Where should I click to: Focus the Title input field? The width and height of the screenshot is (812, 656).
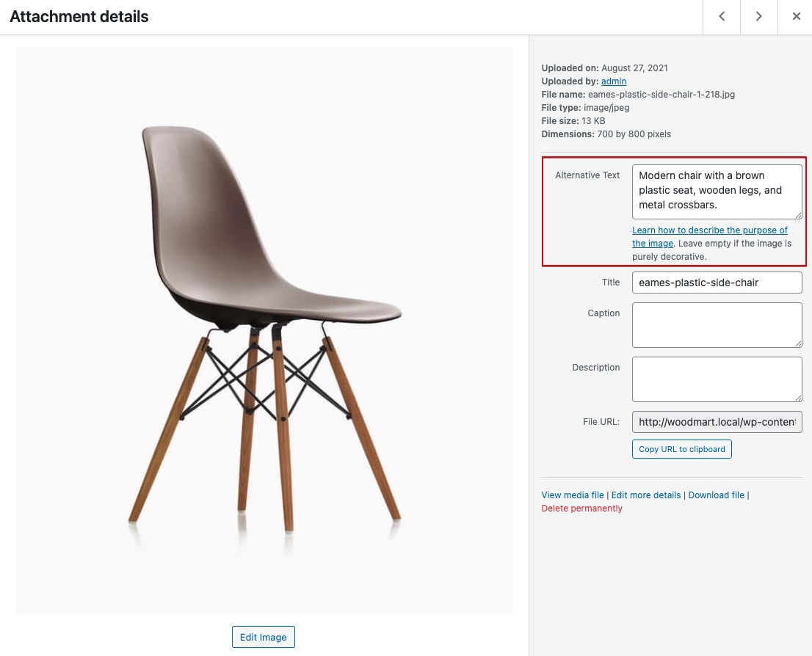pyautogui.click(x=717, y=283)
